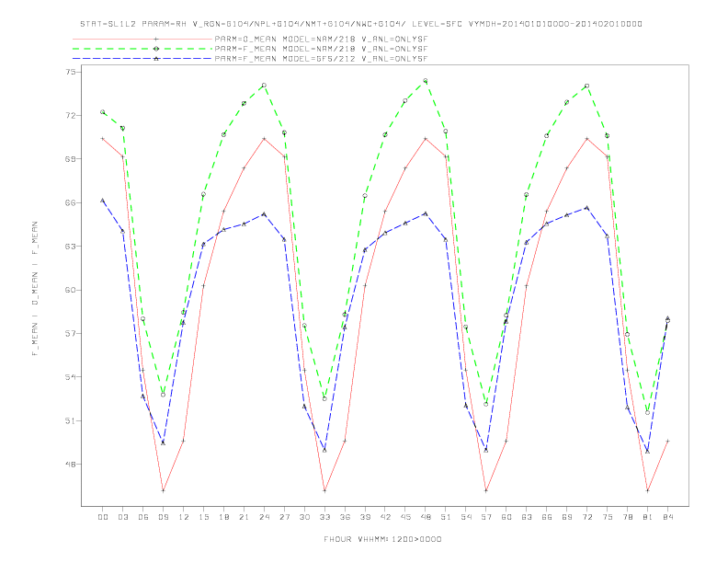The image size is (728, 563).
Task: Click the chart title starting with STAT=SL1L2
Action: (x=361, y=24)
